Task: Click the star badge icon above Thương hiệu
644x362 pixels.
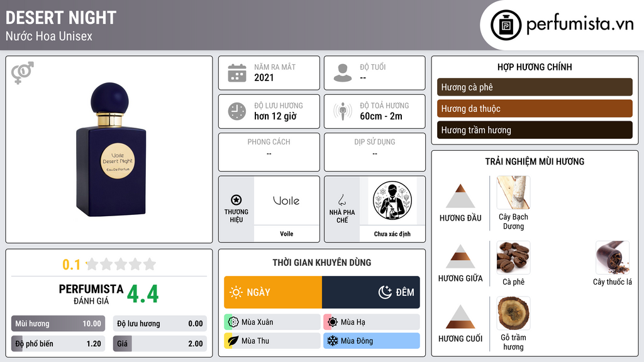Action: 236,200
